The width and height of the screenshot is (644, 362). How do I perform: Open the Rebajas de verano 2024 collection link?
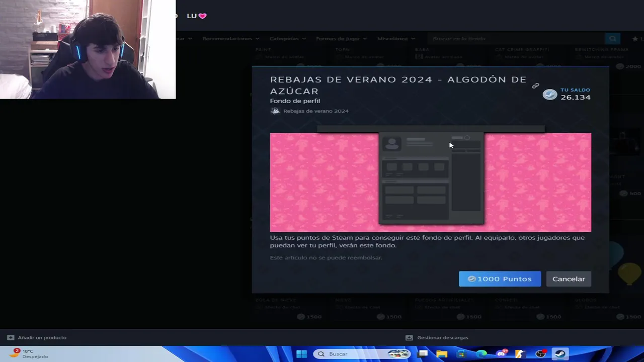pyautogui.click(x=315, y=111)
